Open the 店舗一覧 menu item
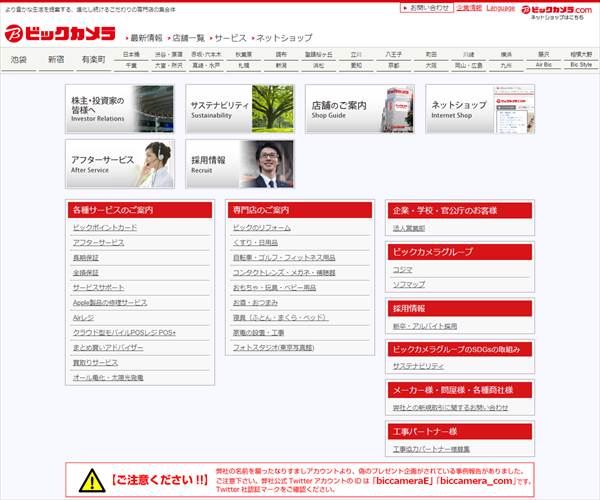 coord(186,38)
